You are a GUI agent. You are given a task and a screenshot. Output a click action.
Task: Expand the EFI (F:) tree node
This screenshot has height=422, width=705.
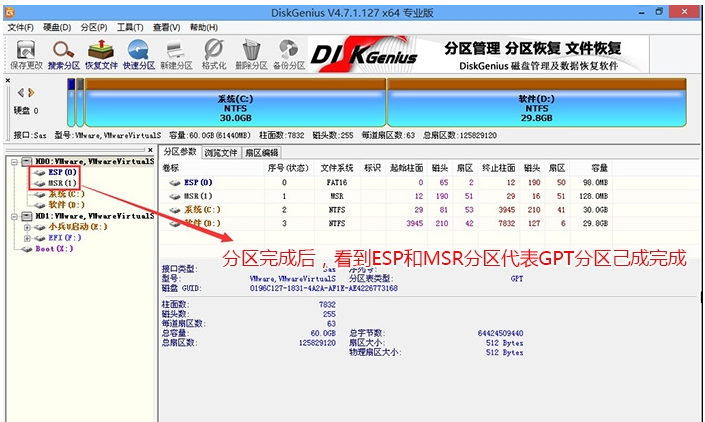[x=27, y=238]
